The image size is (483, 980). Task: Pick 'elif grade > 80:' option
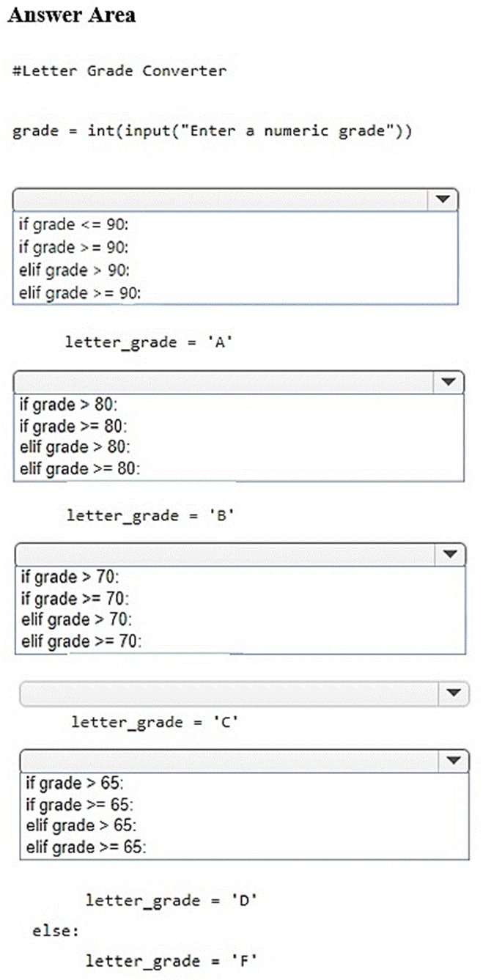[74, 446]
